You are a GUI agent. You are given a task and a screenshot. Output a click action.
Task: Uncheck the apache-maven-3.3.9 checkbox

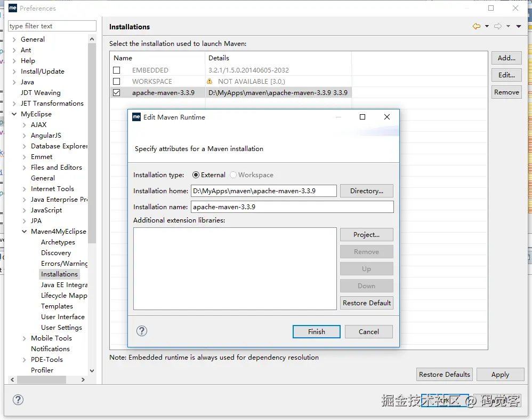coord(116,92)
